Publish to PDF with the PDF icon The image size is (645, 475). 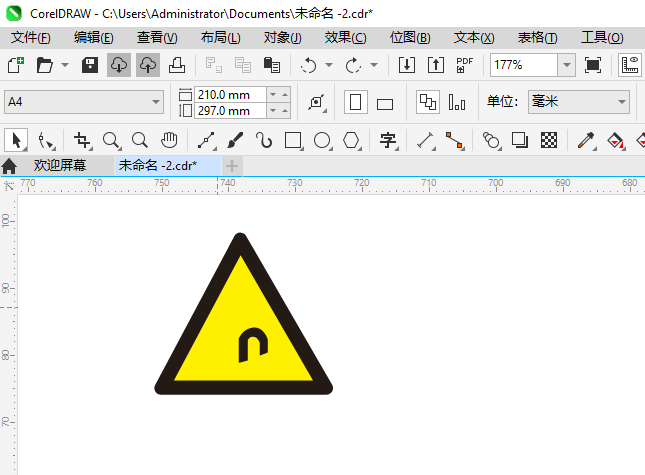(x=464, y=65)
